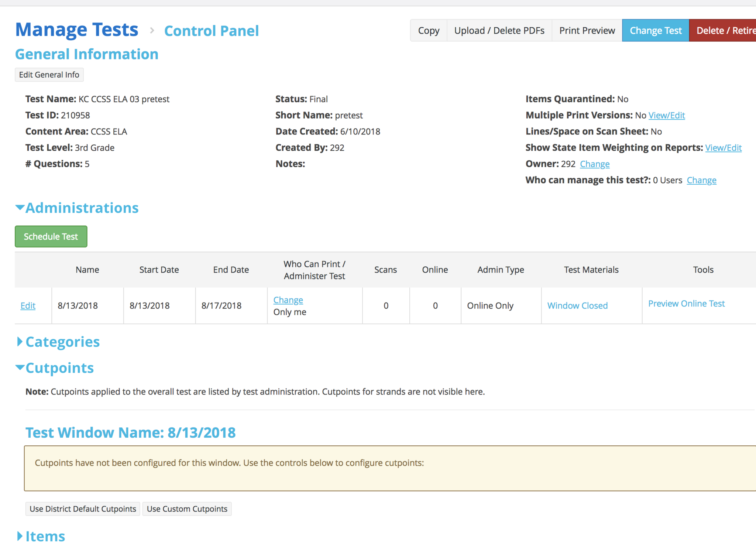Open View/Edit for Multiple Print Versions
This screenshot has height=554, width=756.
(x=666, y=115)
